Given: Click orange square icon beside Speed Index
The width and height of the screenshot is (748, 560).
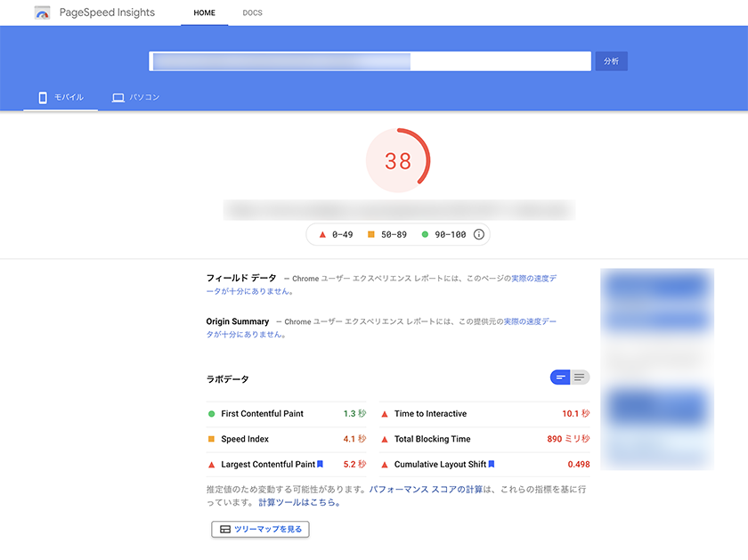Looking at the screenshot, I should coord(211,439).
